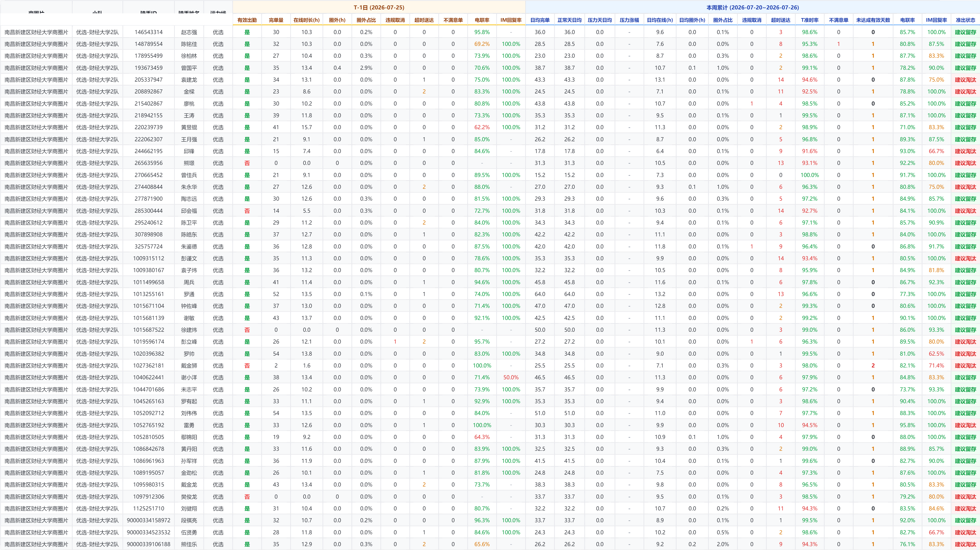Click 罗帅's weekly IM回复率 62.5%
Image resolution: width=980 pixels, height=550 pixels.
click(936, 354)
